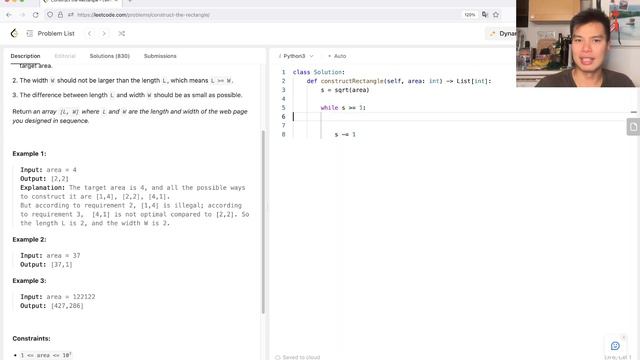The height and width of the screenshot is (360, 640).
Task: Click the translate page icon in address bar
Action: coord(485,15)
